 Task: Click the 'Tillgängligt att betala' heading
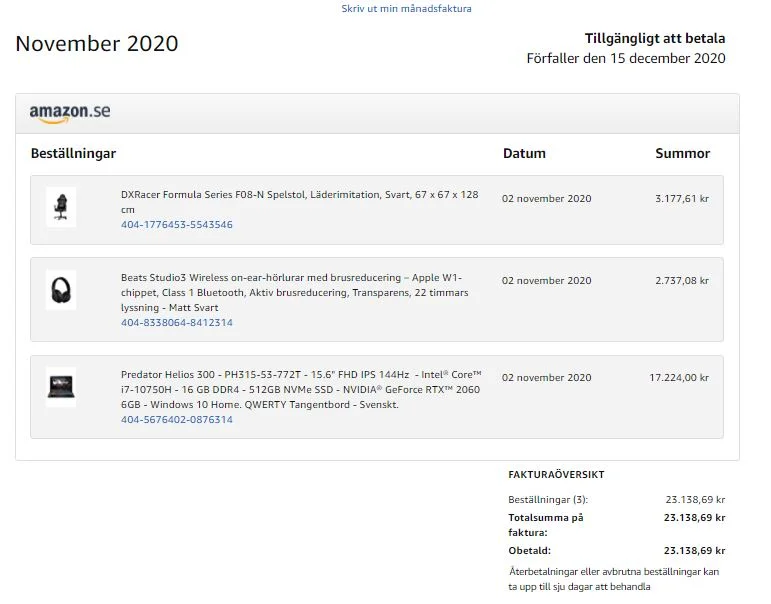click(655, 39)
